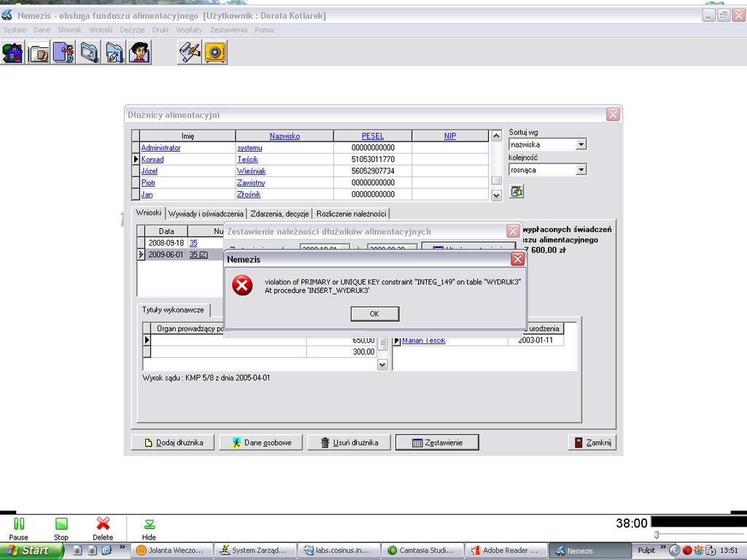The width and height of the screenshot is (747, 560).
Task: Switch to labs.cosinus taskbar window
Action: (339, 551)
